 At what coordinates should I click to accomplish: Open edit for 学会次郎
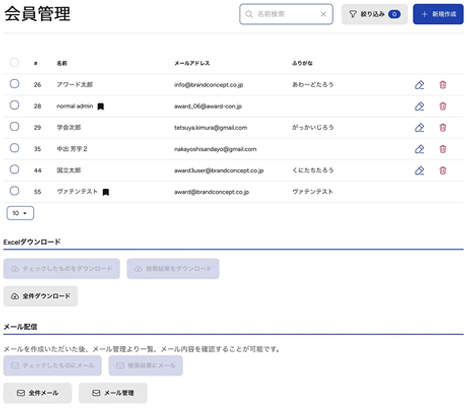[419, 128]
